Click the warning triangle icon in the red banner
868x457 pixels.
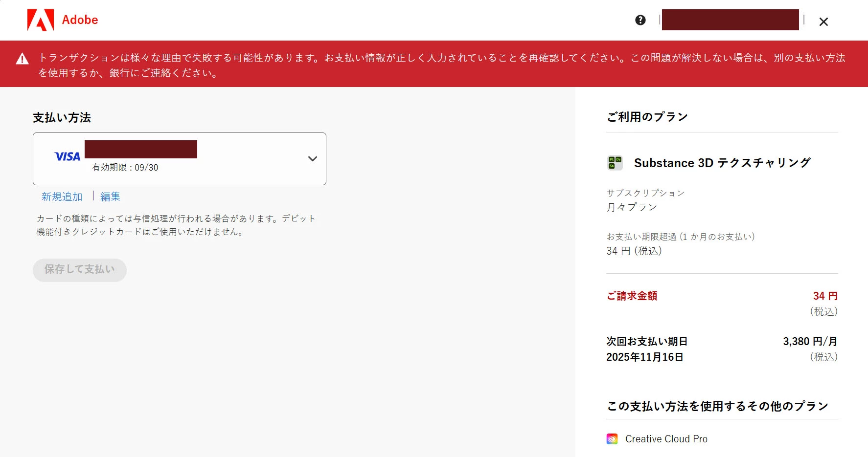[x=22, y=59]
